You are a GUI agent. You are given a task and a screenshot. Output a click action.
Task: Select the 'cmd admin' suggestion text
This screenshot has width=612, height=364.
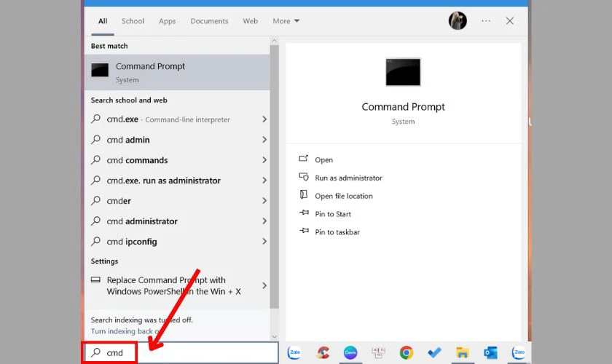pos(128,140)
